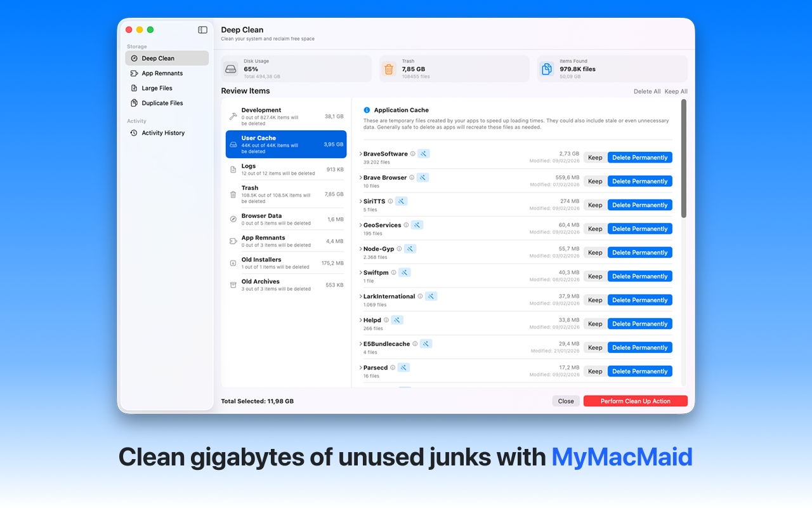The height and width of the screenshot is (508, 812).
Task: Keep the Swiftpm cache entry
Action: click(594, 276)
